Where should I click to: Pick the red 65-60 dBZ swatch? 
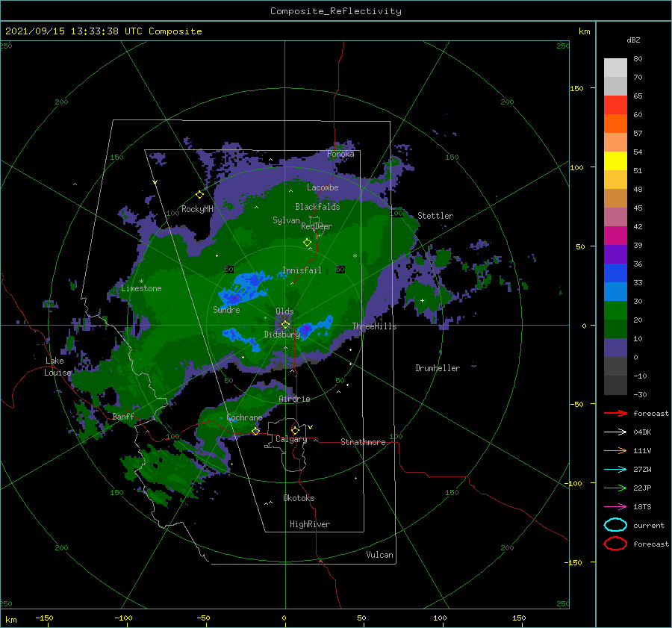pos(615,105)
